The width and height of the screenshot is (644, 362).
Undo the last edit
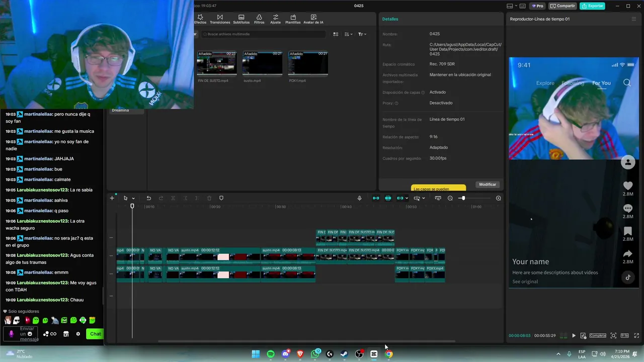[x=148, y=198]
